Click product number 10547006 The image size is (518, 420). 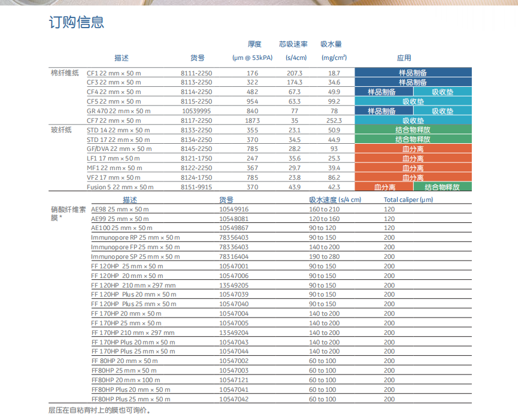pyautogui.click(x=234, y=276)
